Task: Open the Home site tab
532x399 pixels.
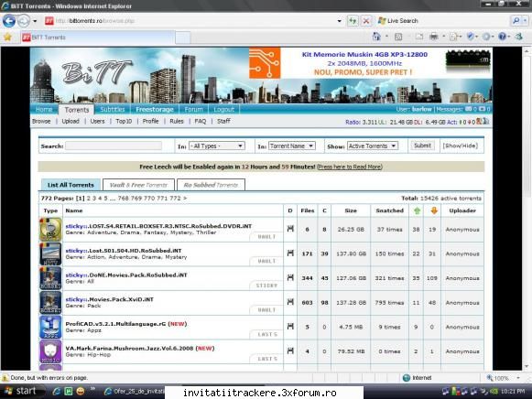Action: pyautogui.click(x=44, y=110)
